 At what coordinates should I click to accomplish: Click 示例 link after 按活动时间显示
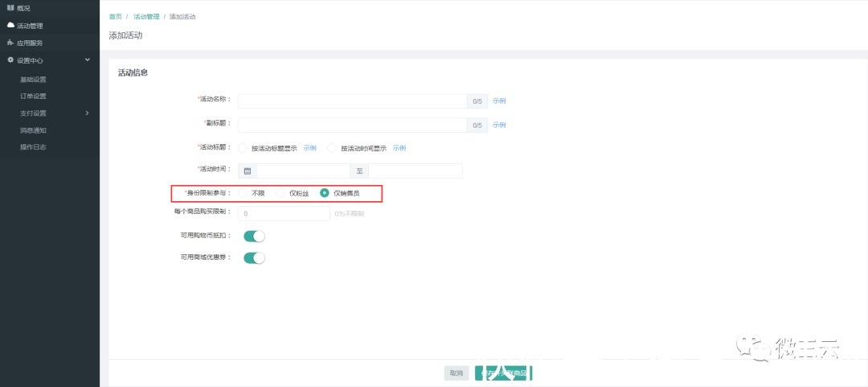399,148
